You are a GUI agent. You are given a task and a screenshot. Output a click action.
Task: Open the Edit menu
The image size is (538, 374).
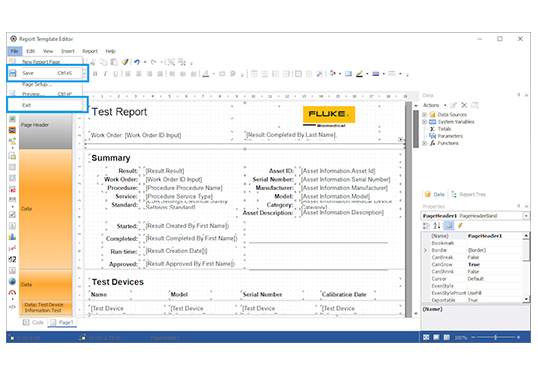(31, 51)
